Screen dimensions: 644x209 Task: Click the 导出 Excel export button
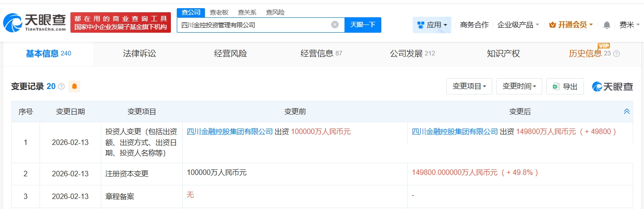click(565, 86)
